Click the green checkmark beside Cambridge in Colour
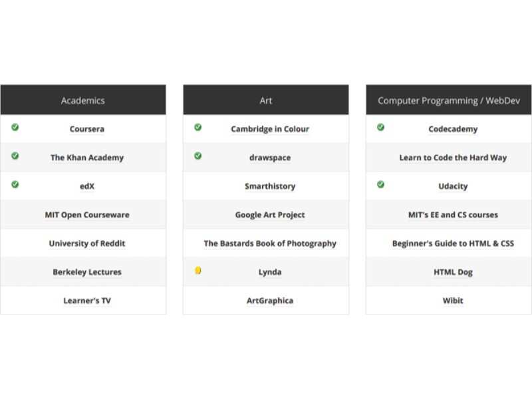The image size is (532, 399). (x=198, y=127)
